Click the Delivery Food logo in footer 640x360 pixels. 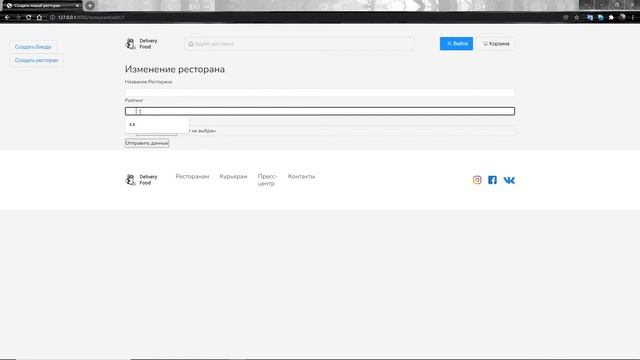pyautogui.click(x=141, y=180)
